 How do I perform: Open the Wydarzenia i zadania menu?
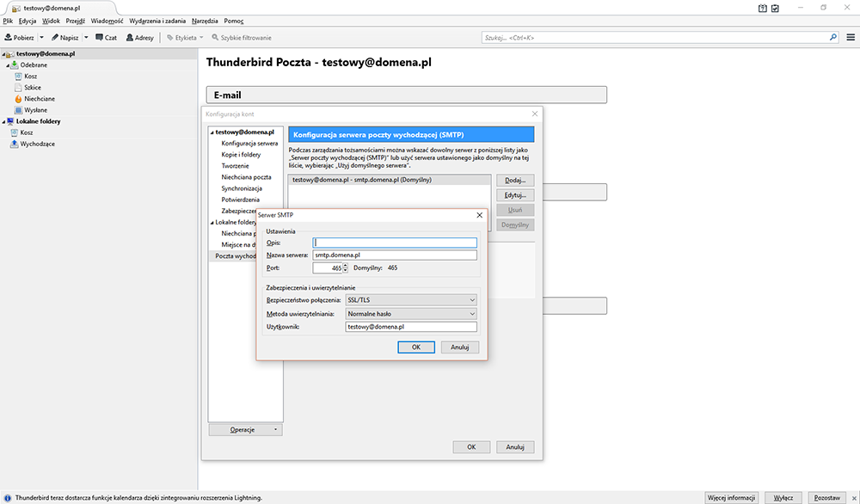pyautogui.click(x=157, y=21)
